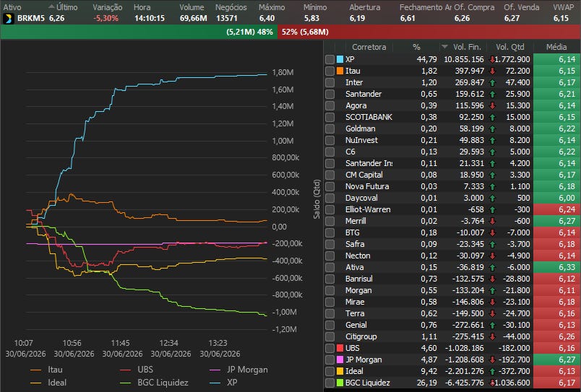Select the Citigroup broker row
The width and height of the screenshot is (581, 392).
pyautogui.click(x=452, y=336)
